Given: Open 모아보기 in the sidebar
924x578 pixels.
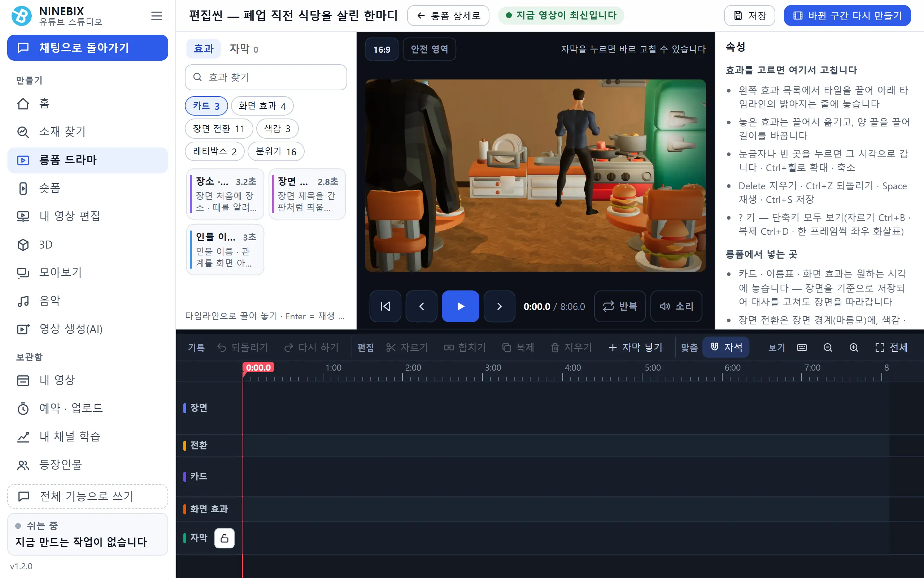Looking at the screenshot, I should click(87, 272).
